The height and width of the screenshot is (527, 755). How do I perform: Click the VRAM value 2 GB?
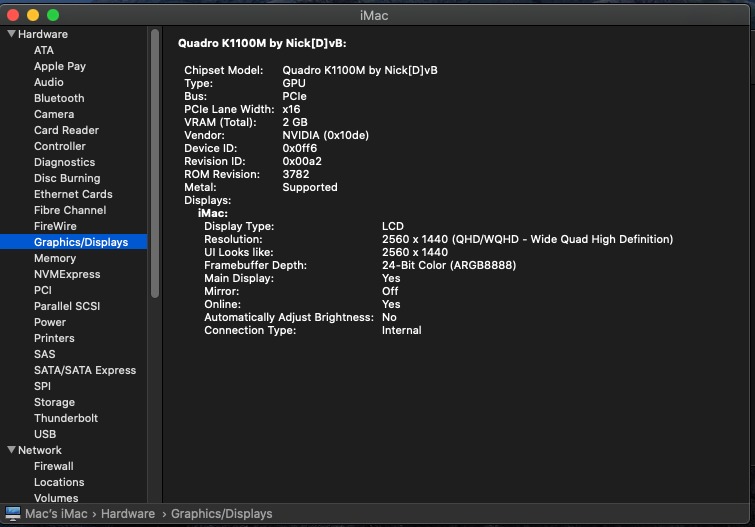(x=295, y=122)
